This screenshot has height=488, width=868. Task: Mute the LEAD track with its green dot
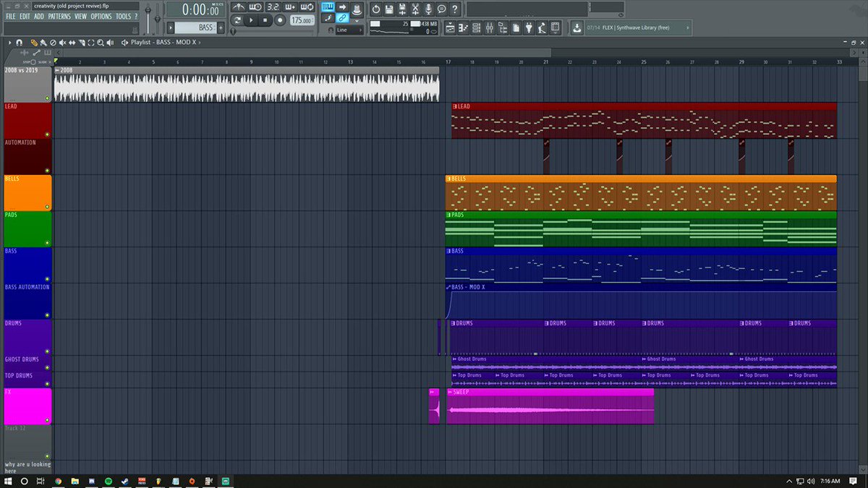point(47,134)
